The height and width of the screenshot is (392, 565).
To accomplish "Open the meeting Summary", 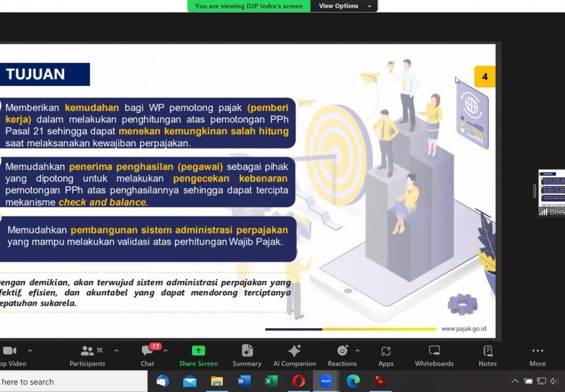I will [x=247, y=355].
